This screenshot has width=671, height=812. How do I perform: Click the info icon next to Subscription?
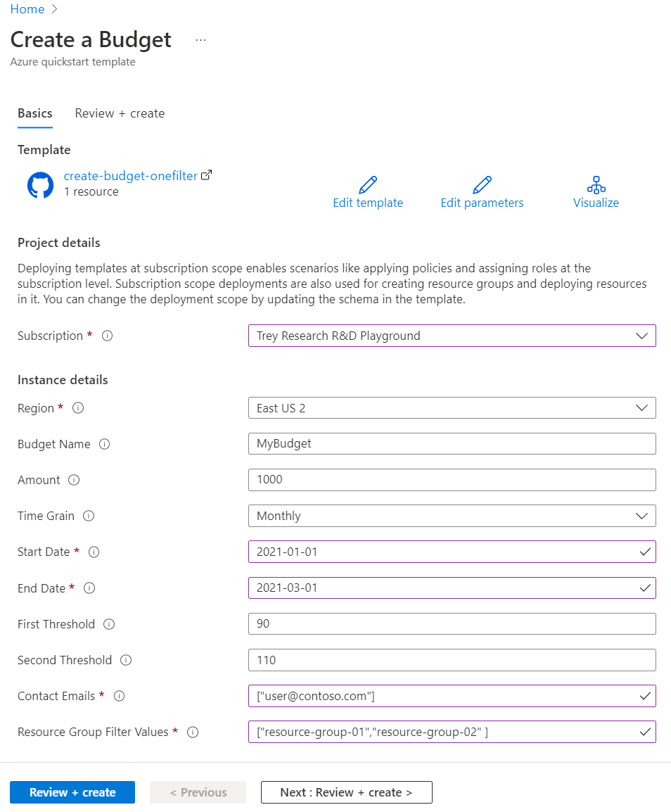tap(108, 336)
